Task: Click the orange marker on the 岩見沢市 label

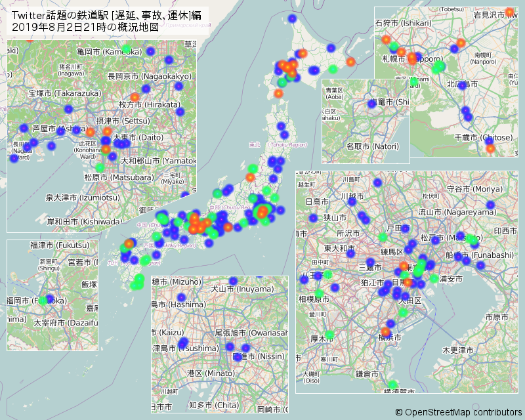Action: tap(509, 12)
